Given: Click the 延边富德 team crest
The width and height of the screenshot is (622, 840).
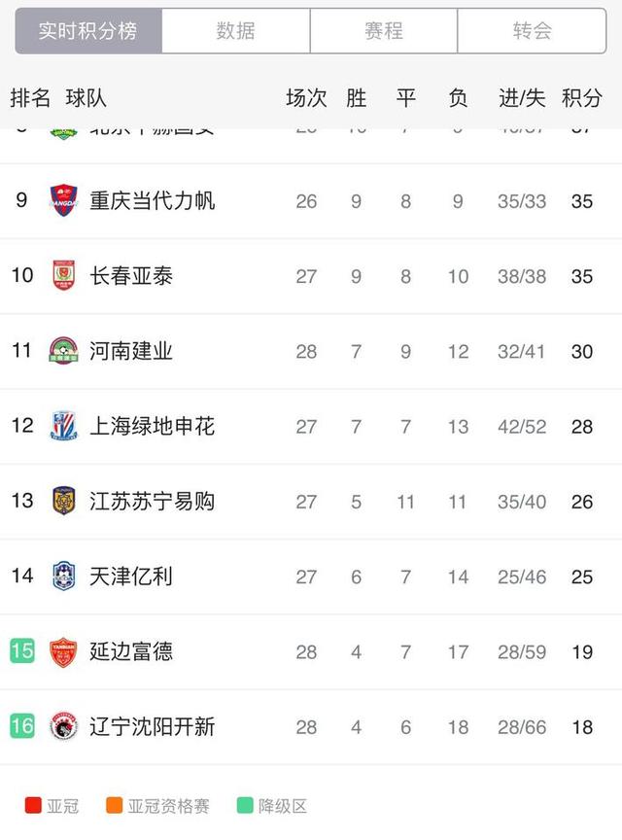Looking at the screenshot, I should click(63, 652).
